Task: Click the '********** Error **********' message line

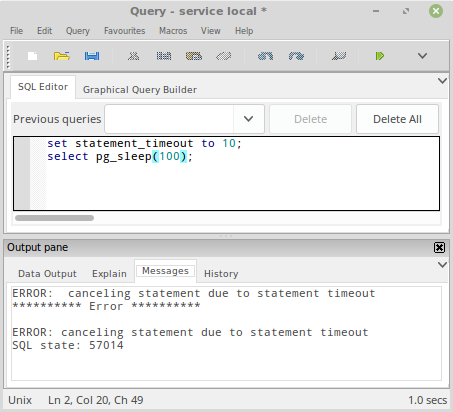Action: (106, 306)
